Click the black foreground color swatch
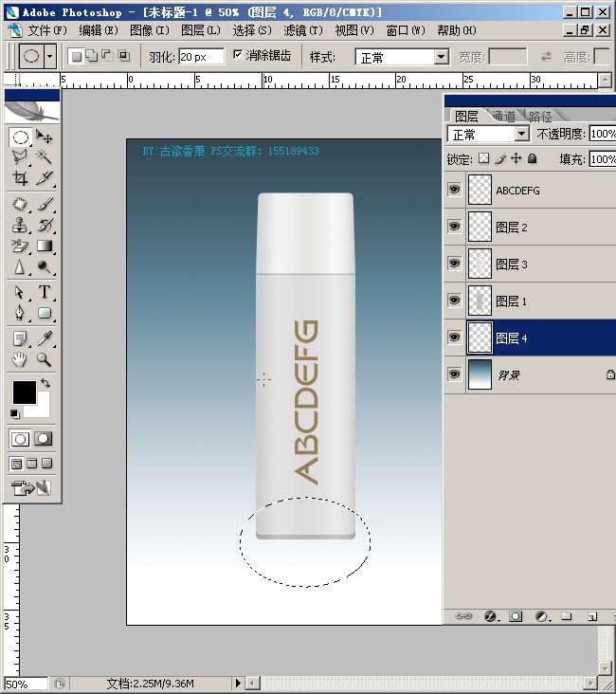 (x=23, y=392)
